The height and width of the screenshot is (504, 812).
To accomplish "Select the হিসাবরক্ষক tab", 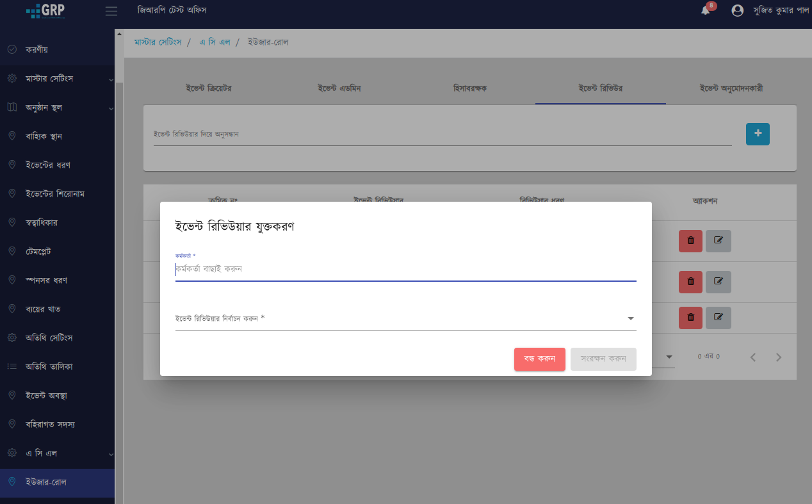I will 469,88.
